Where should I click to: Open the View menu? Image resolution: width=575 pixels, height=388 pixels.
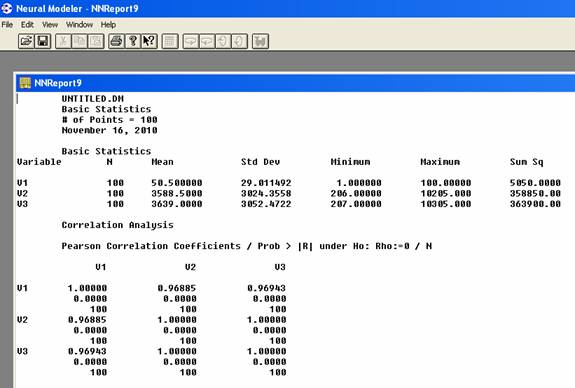[x=50, y=25]
